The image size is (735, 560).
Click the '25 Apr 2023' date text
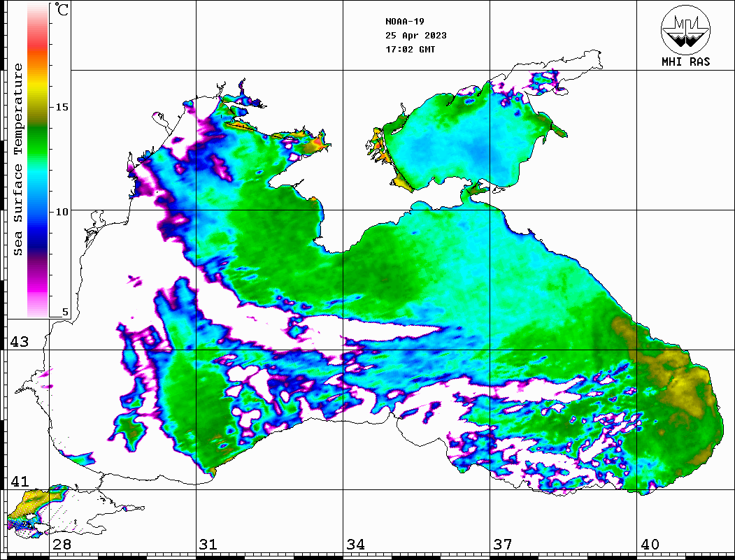tap(416, 36)
